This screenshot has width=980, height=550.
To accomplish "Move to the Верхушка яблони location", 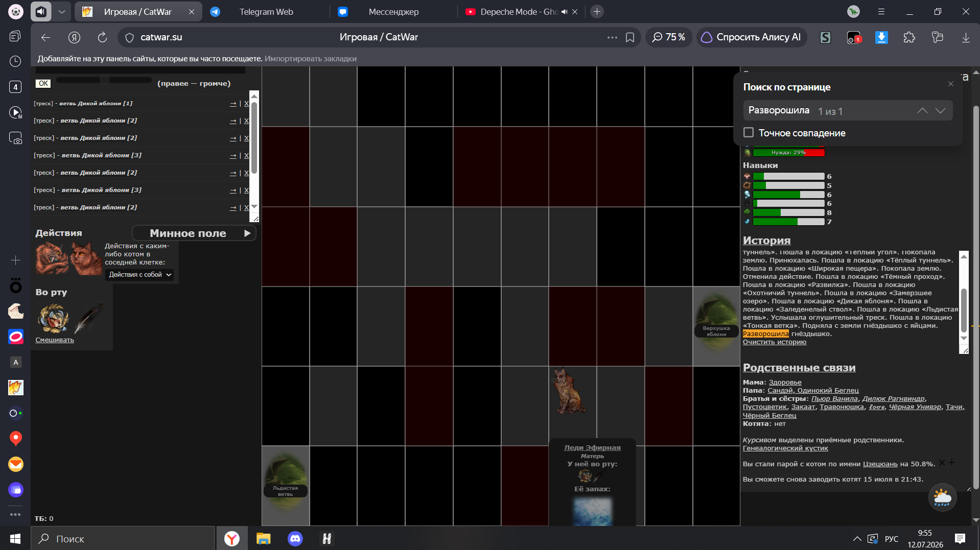I will click(716, 326).
